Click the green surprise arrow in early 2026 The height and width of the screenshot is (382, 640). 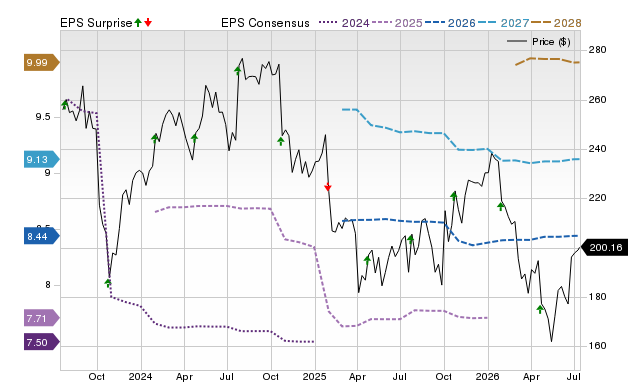click(501, 206)
